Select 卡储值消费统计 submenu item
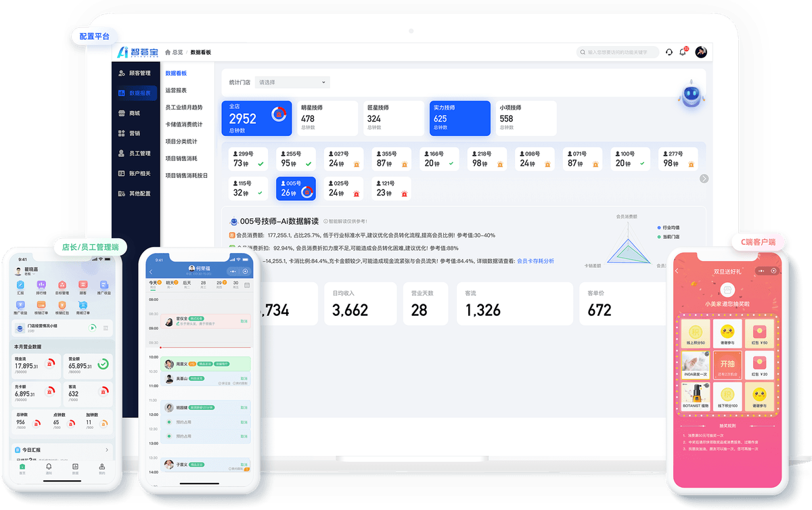 click(184, 124)
